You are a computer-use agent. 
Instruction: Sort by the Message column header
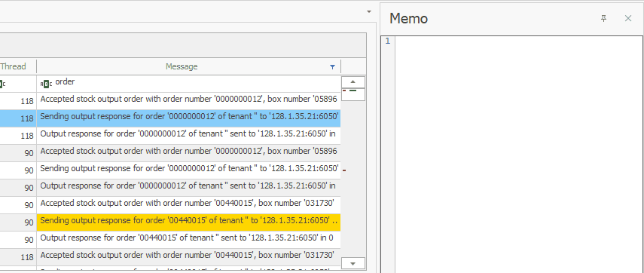tap(182, 66)
